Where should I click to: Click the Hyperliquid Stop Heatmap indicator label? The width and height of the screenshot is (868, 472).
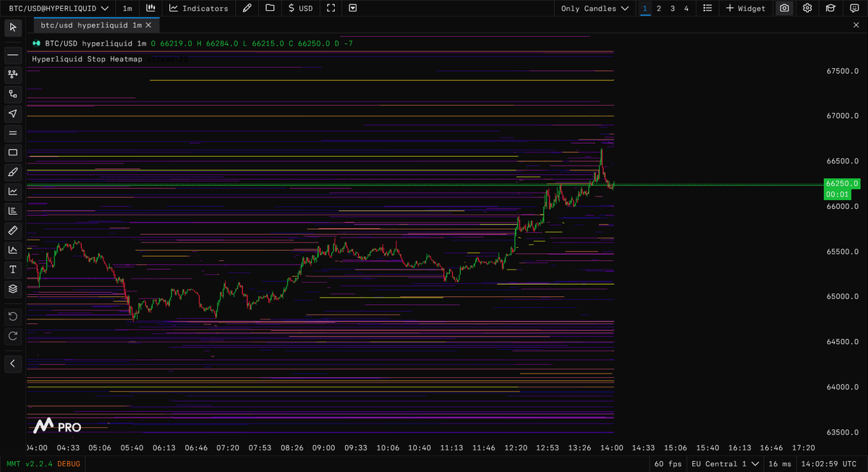pyautogui.click(x=88, y=59)
